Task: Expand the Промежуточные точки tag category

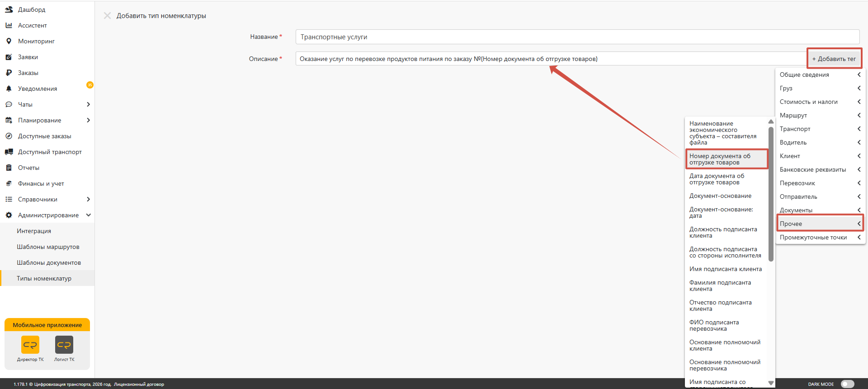Action: [x=821, y=237]
